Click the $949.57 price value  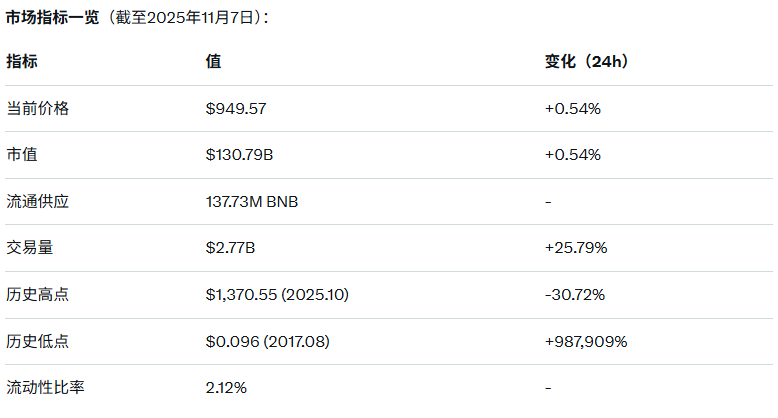235,108
